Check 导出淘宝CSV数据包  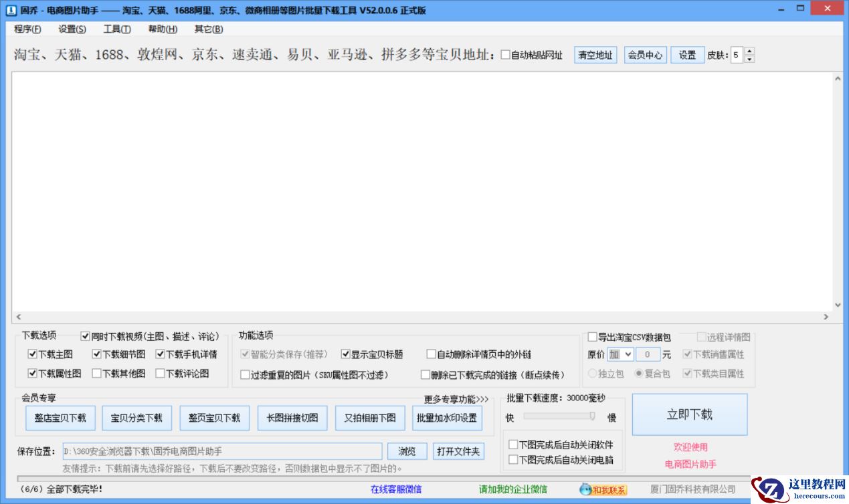(x=591, y=337)
